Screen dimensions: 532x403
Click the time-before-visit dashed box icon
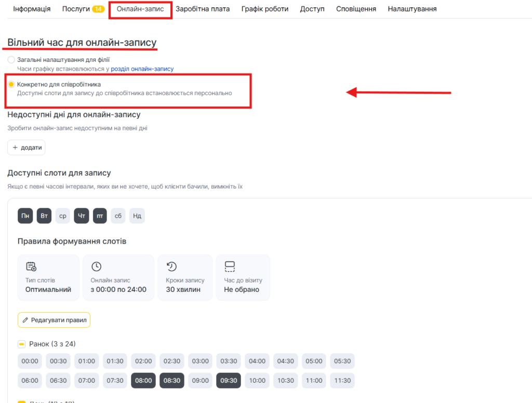(x=230, y=266)
